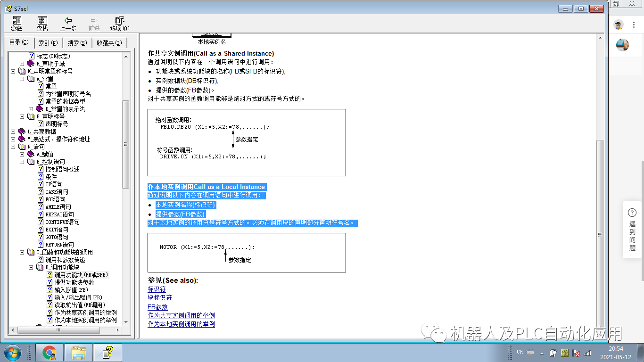Screen dimensions: 644x362
Task: Click topic icon for 常量的数据类型
Action: pos(41,101)
